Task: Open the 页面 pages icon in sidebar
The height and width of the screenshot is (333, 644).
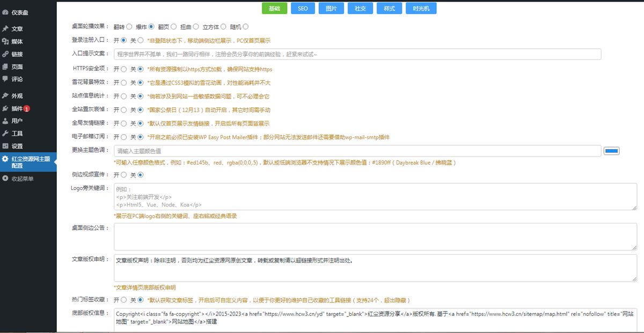Action: (5, 67)
